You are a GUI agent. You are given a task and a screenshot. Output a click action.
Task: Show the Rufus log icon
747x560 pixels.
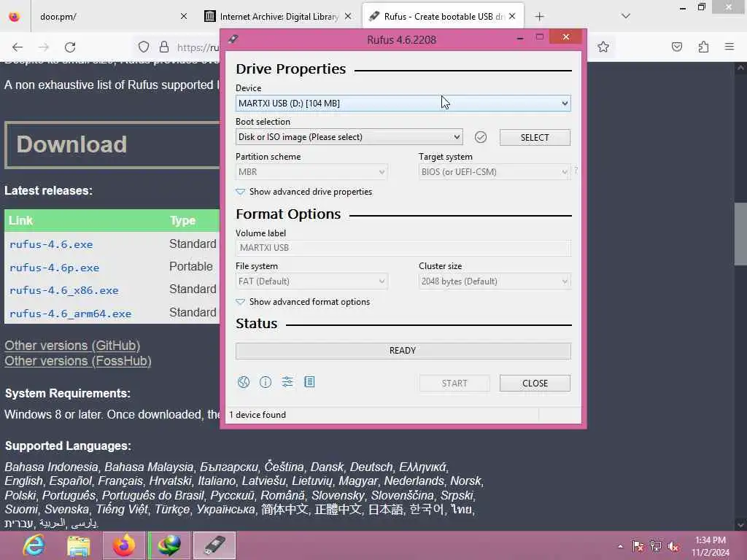[309, 382]
